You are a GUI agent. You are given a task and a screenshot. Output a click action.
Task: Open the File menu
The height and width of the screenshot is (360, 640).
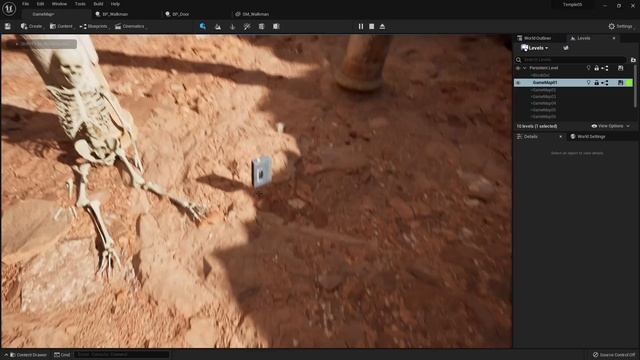[x=25, y=4]
